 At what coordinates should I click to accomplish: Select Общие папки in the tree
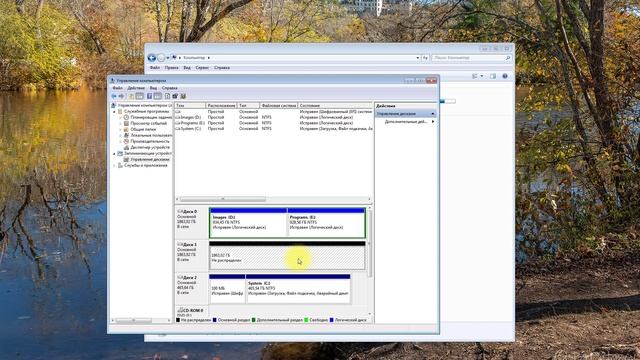click(143, 129)
